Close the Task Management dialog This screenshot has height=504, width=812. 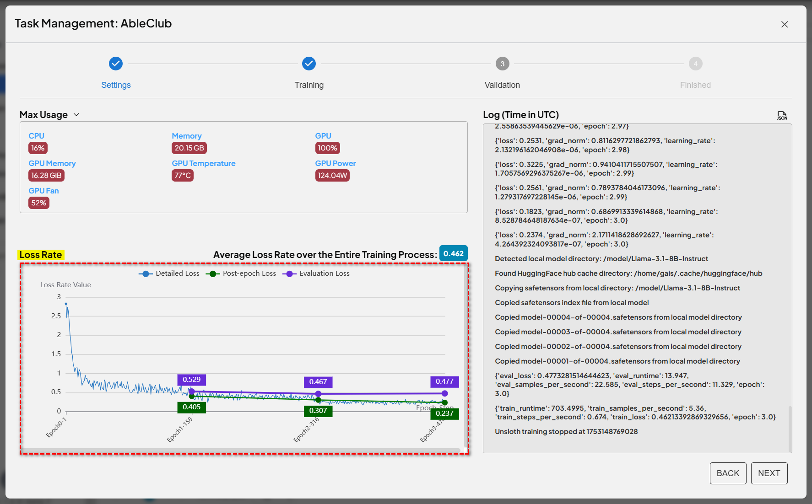click(x=784, y=25)
